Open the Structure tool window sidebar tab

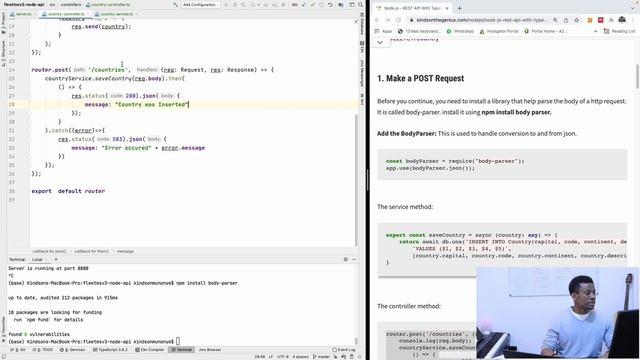tap(3, 53)
